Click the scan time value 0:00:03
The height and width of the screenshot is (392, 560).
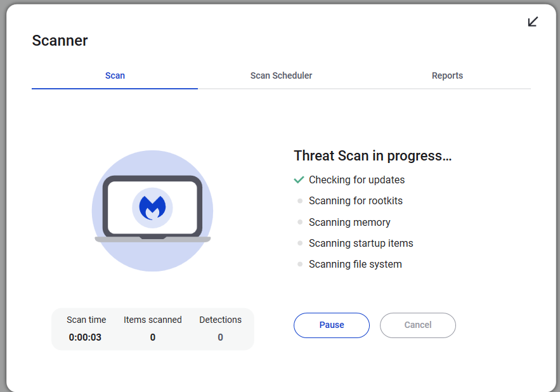[85, 337]
